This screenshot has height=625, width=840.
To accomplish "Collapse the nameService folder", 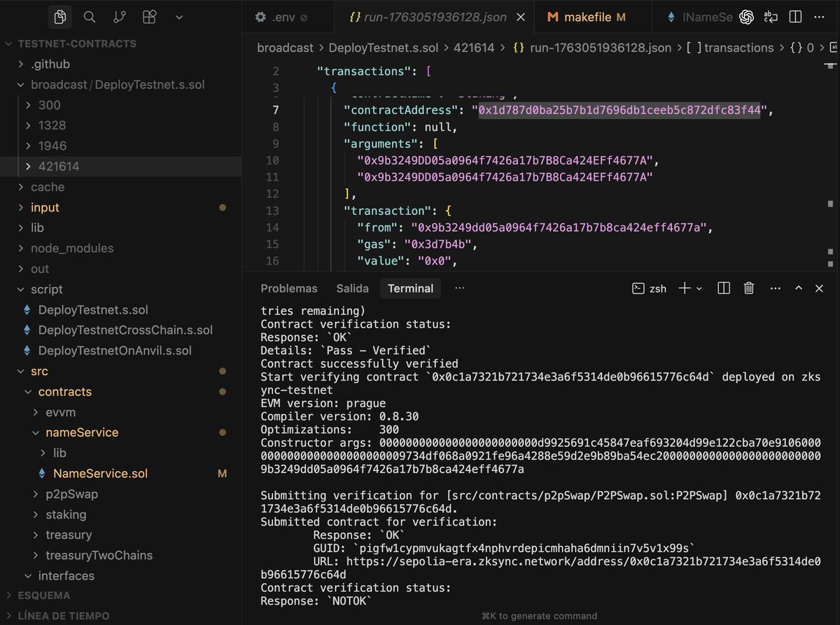I will [120, 432].
